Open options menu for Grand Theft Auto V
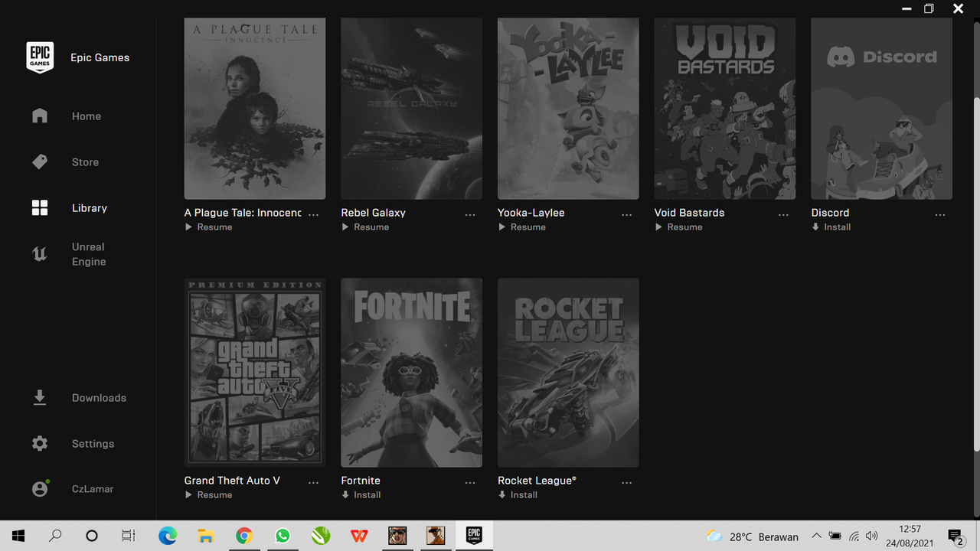This screenshot has height=551, width=980. pyautogui.click(x=313, y=483)
